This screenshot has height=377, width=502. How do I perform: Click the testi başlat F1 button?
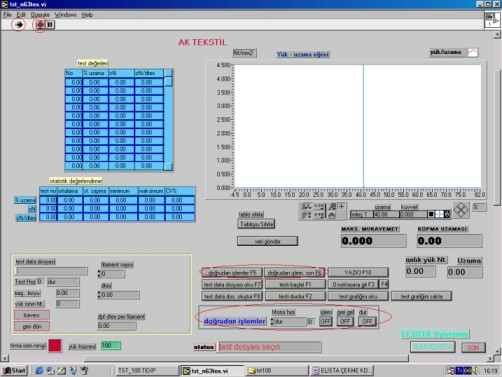(295, 285)
